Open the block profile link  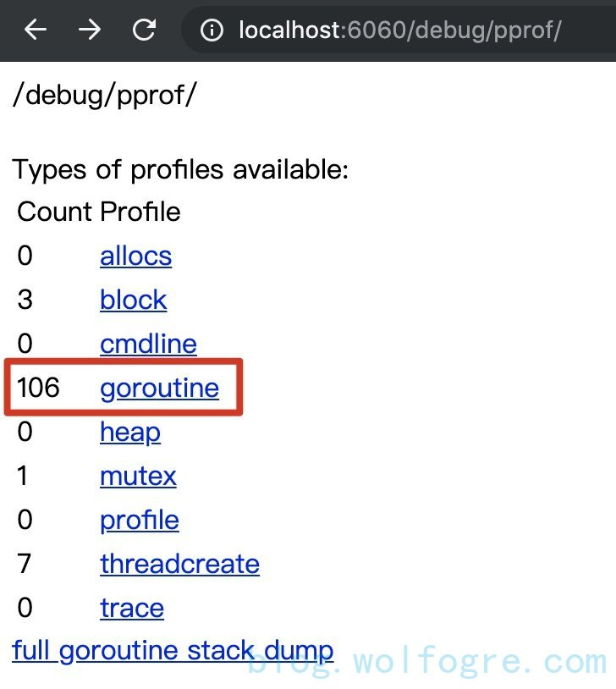coord(133,300)
